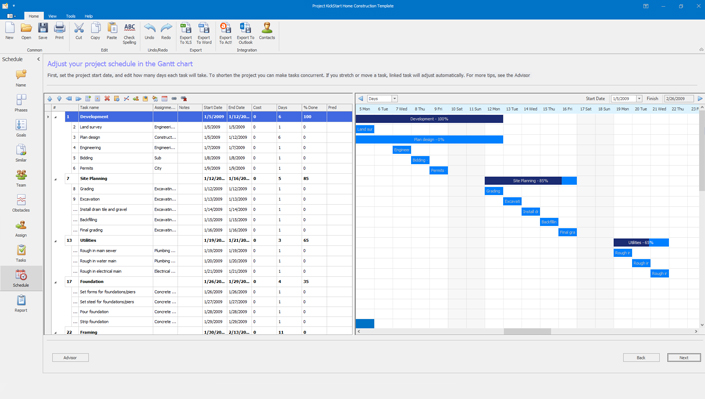Image resolution: width=705 pixels, height=399 pixels.
Task: Print the schedule with Print icon
Action: [x=59, y=31]
